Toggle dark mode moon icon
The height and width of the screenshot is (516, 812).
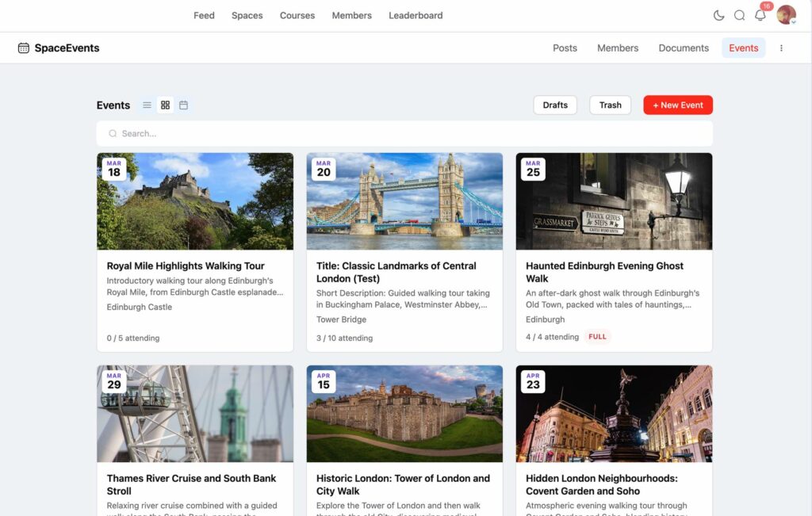[719, 15]
